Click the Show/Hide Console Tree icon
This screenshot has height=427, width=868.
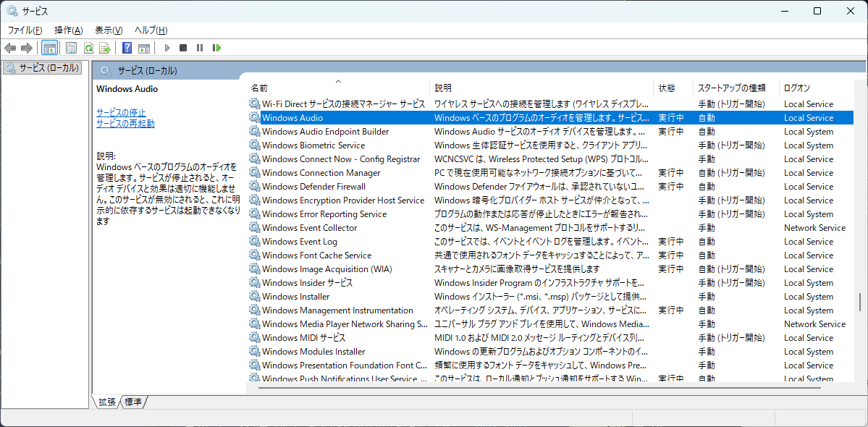pyautogui.click(x=50, y=48)
